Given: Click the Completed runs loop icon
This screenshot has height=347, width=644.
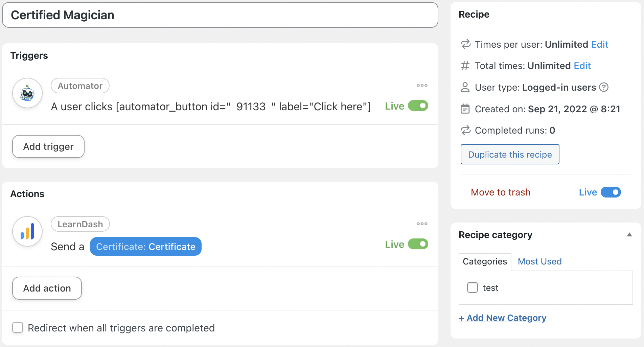Looking at the screenshot, I should 465,130.
